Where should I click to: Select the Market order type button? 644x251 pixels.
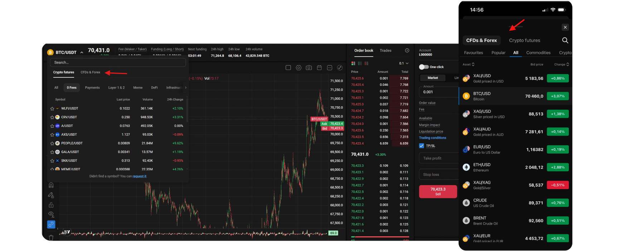[433, 78]
